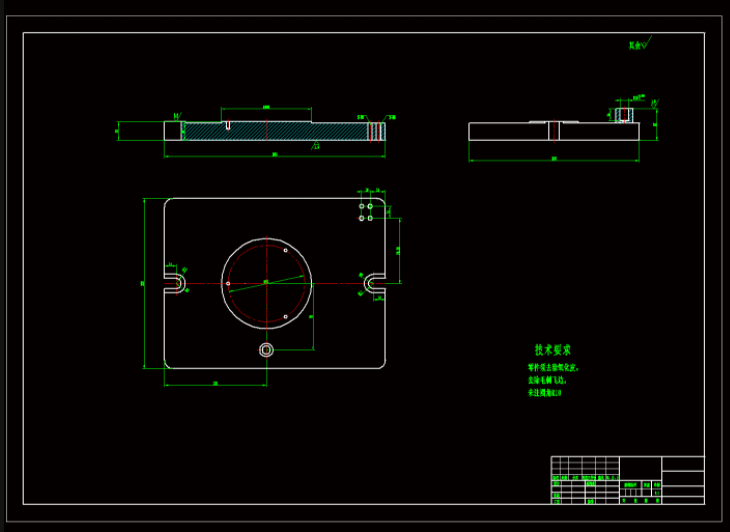Screen dimensions: 730x532
Task: Select the dimension above the section view step
Action: pos(266,108)
